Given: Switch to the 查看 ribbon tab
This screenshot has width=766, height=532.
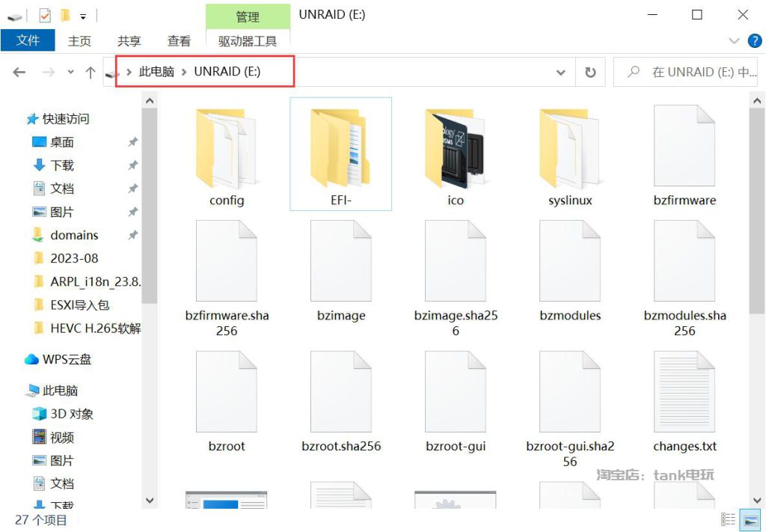Looking at the screenshot, I should point(179,41).
